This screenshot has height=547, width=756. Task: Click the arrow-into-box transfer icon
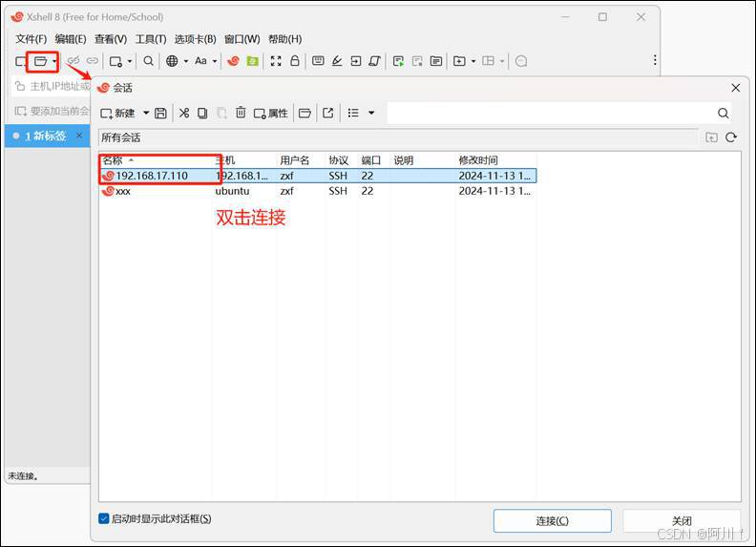pos(356,61)
